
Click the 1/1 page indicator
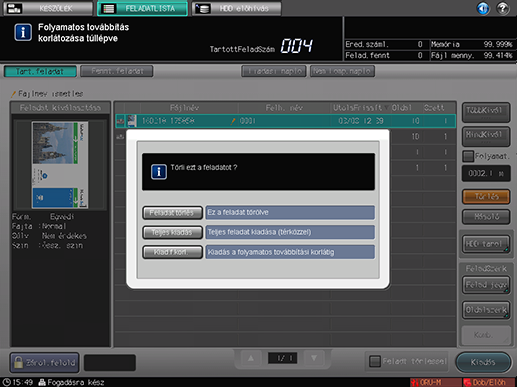tap(282, 358)
